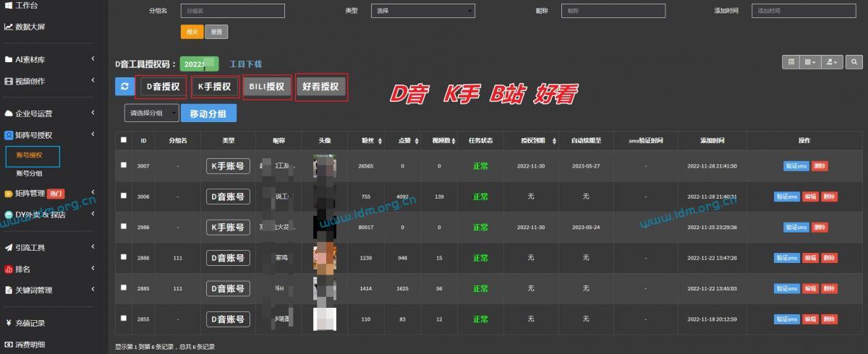Click the orange 提交 button
Image resolution: width=868 pixels, height=354 pixels.
point(192,32)
